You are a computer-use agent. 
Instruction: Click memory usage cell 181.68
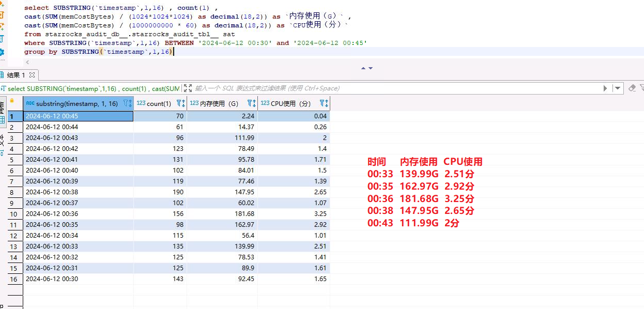point(222,214)
